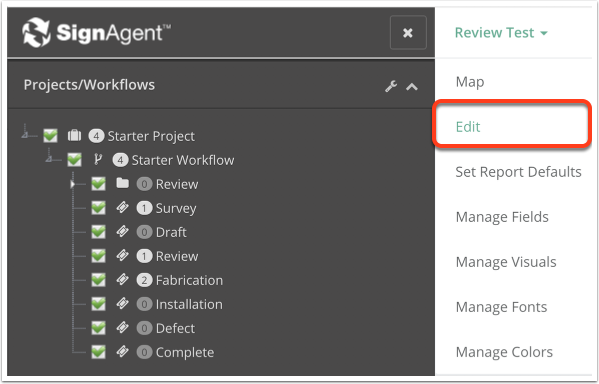Uncheck the Starter Project checkbox

tap(50, 136)
